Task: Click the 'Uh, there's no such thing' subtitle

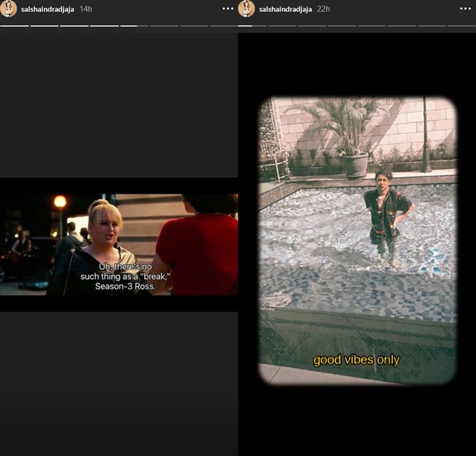Action: click(x=125, y=276)
